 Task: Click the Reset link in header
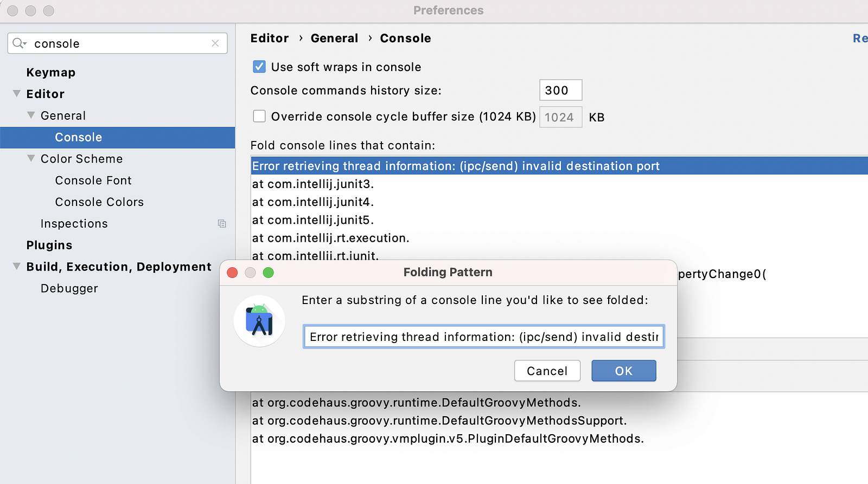point(860,38)
